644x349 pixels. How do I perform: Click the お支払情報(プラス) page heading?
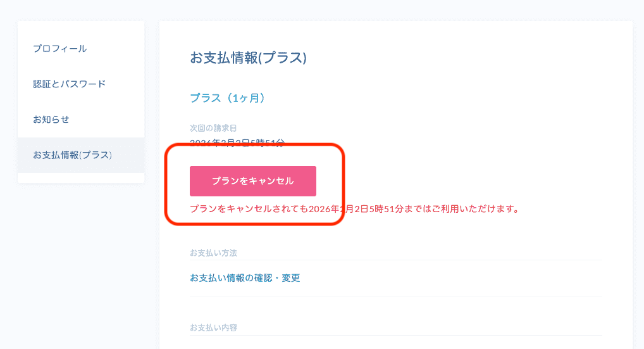248,58
